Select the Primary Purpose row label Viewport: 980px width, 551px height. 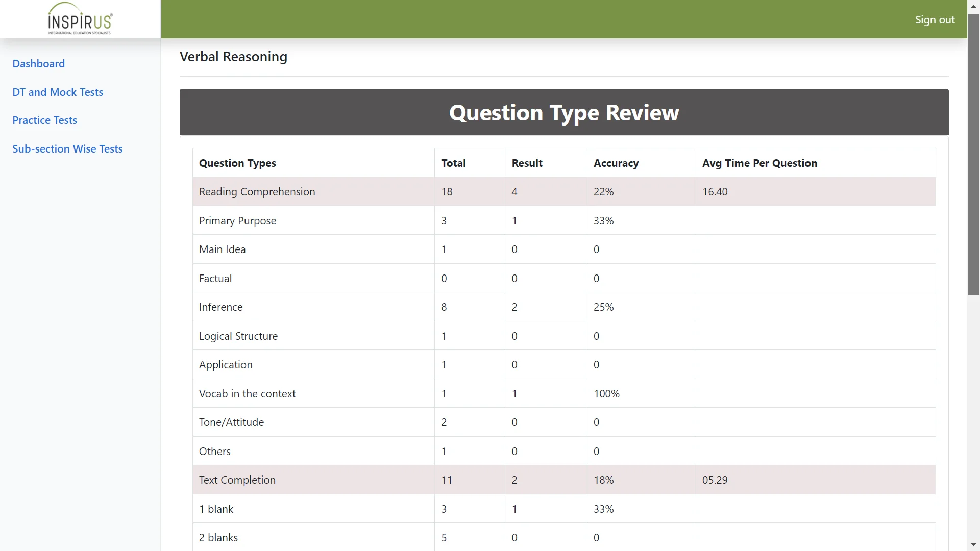coord(237,221)
